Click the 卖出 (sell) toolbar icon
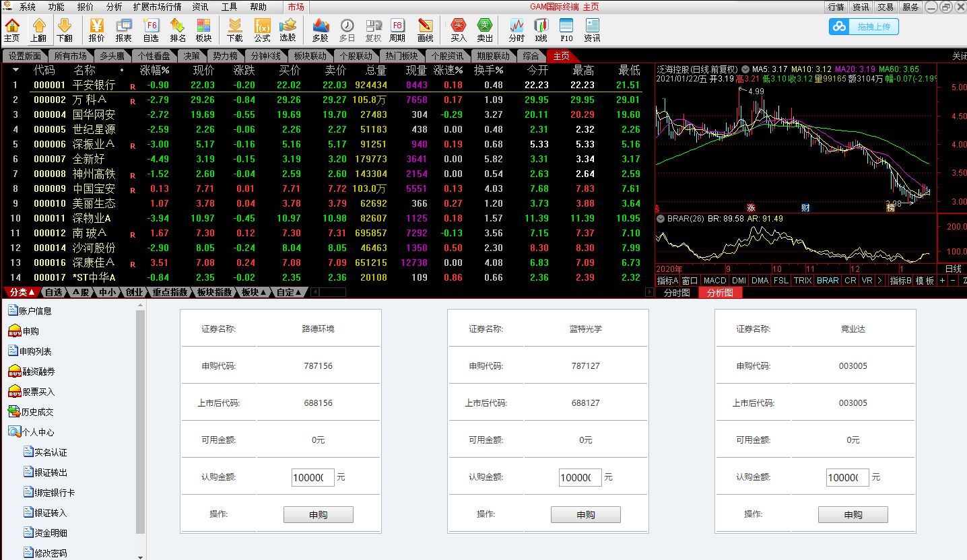 pyautogui.click(x=485, y=30)
